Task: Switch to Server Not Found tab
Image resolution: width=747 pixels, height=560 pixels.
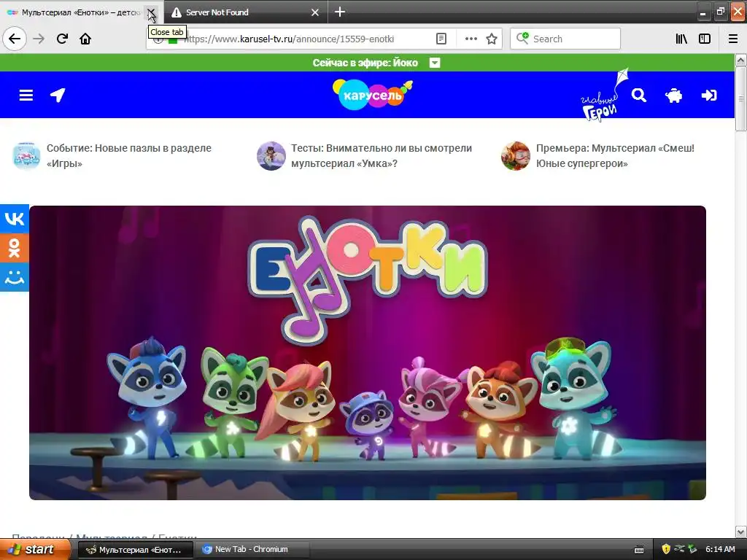Action: (x=239, y=12)
